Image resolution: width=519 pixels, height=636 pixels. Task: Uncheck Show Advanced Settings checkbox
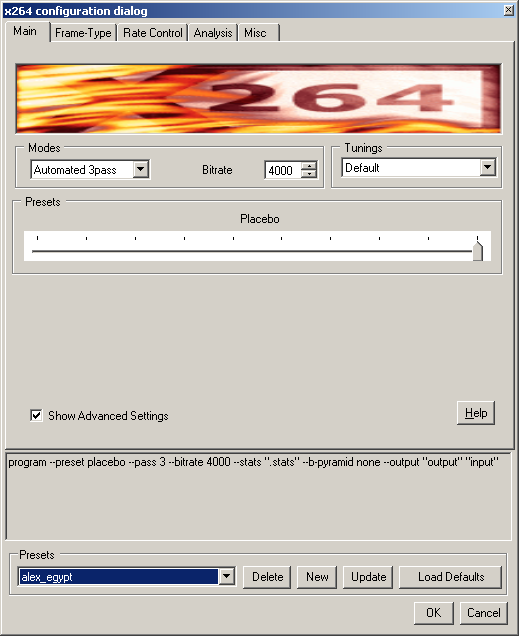[x=36, y=415]
